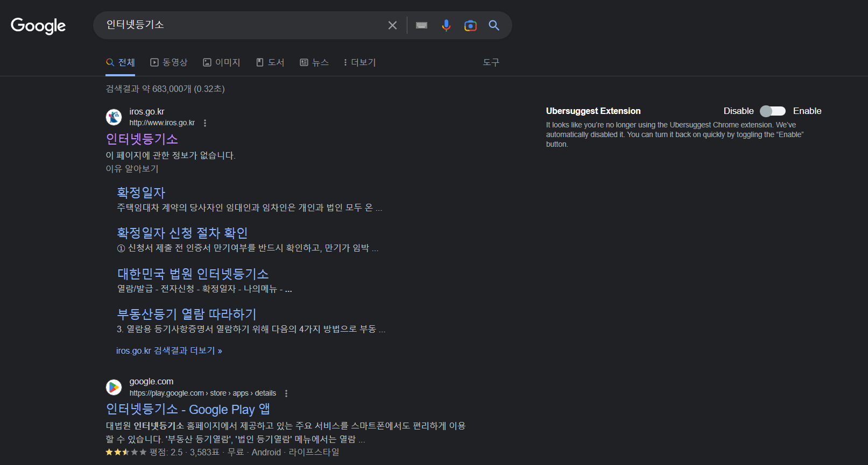
Task: Start voice search with microphone icon
Action: pos(446,25)
